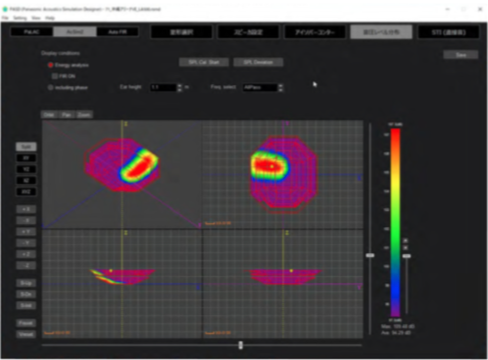Click the +Z view direction button
Image resolution: width=488 pixels, height=360 pixels.
26,254
